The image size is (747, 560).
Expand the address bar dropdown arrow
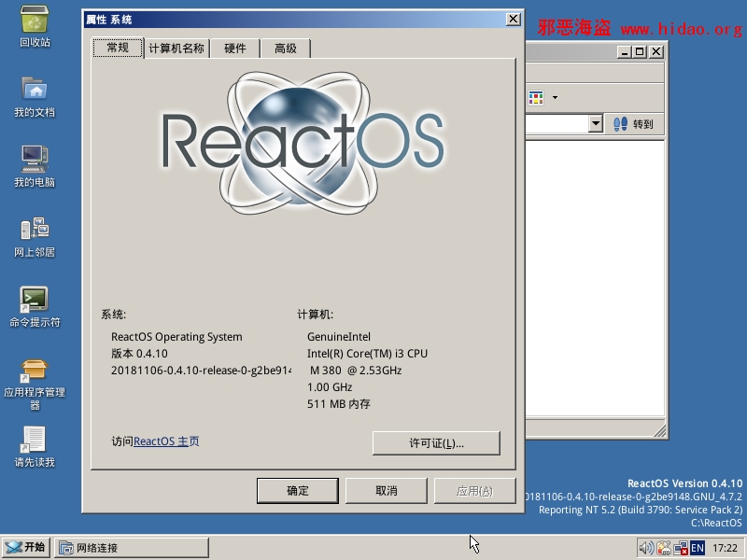(595, 123)
